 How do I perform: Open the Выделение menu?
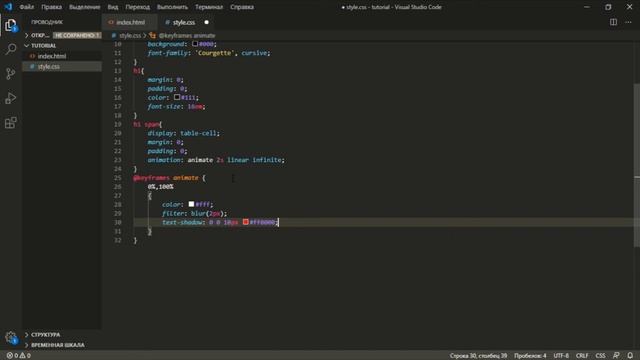click(x=84, y=7)
